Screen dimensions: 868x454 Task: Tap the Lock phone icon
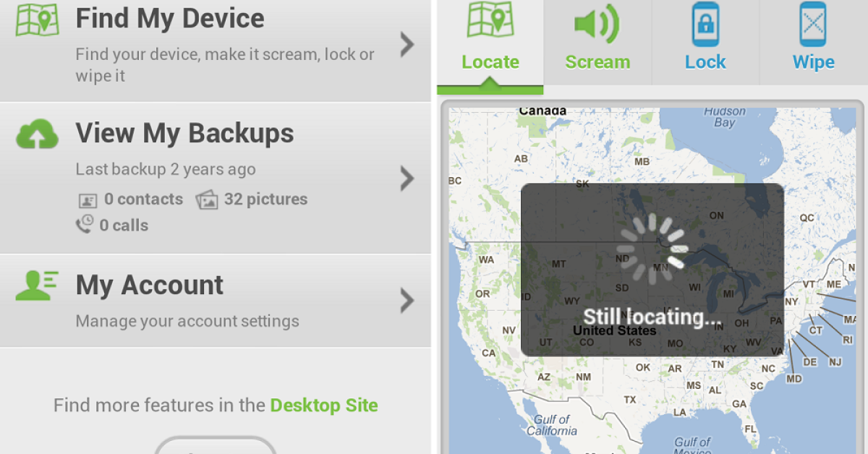(x=705, y=24)
